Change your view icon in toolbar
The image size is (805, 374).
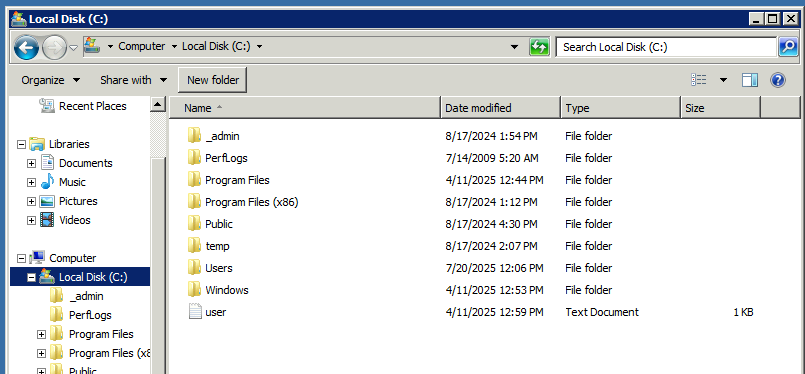coord(699,80)
